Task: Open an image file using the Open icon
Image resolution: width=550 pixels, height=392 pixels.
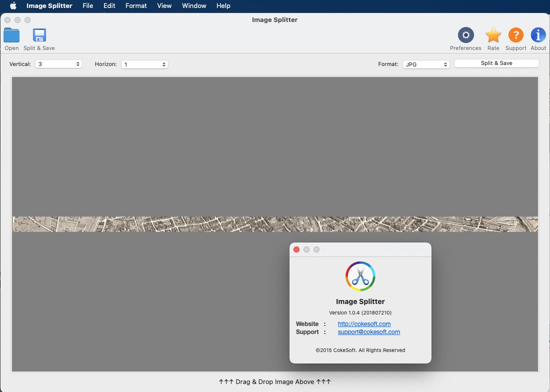Action: [x=11, y=36]
